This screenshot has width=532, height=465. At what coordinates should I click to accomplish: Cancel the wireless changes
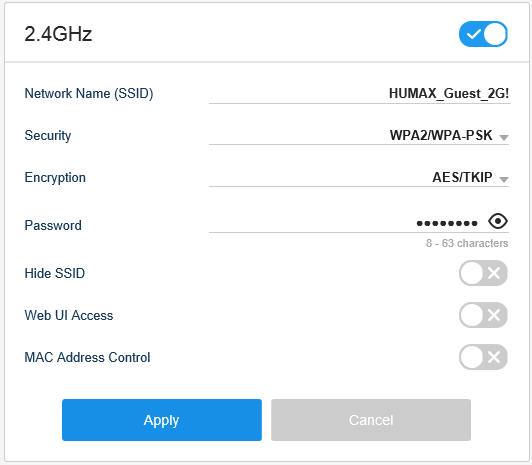coord(371,420)
